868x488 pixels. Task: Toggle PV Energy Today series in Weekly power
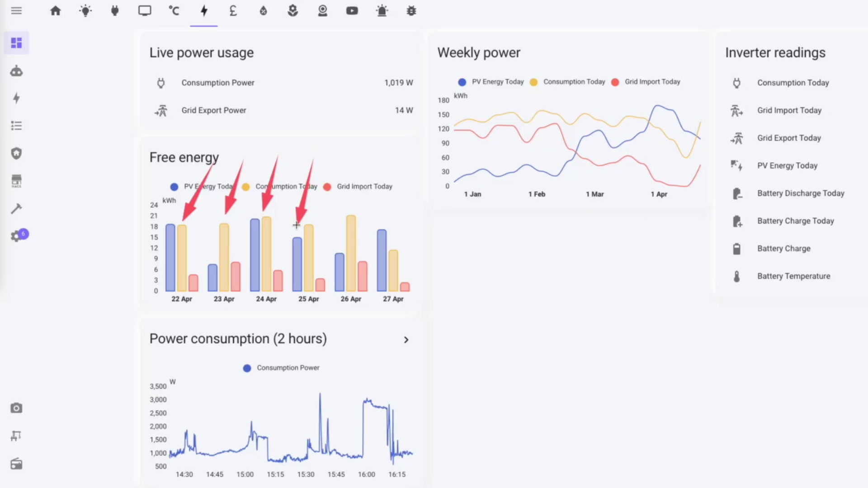(491, 82)
